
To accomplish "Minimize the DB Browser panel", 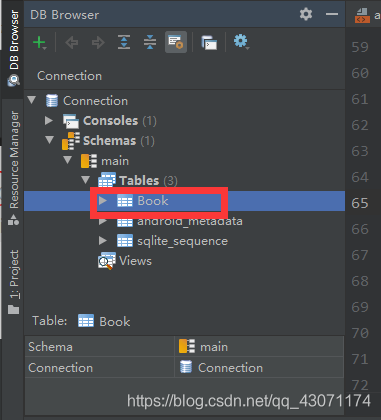I will (x=332, y=14).
